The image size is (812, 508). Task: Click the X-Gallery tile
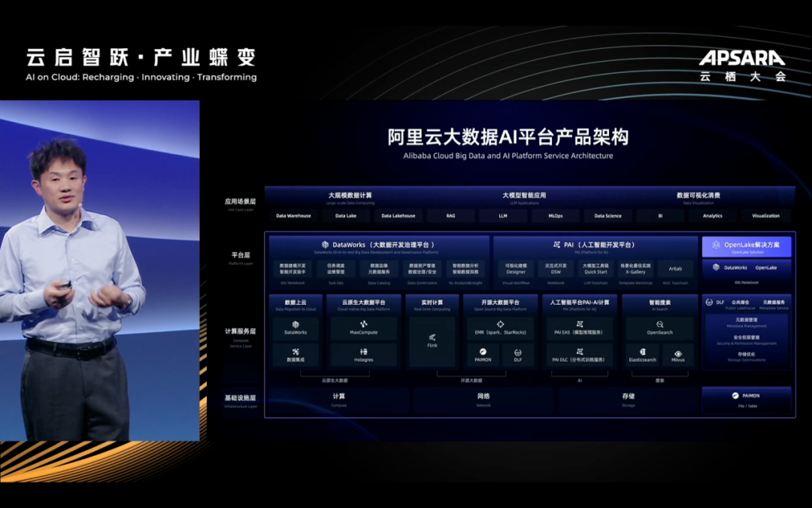pyautogui.click(x=635, y=269)
